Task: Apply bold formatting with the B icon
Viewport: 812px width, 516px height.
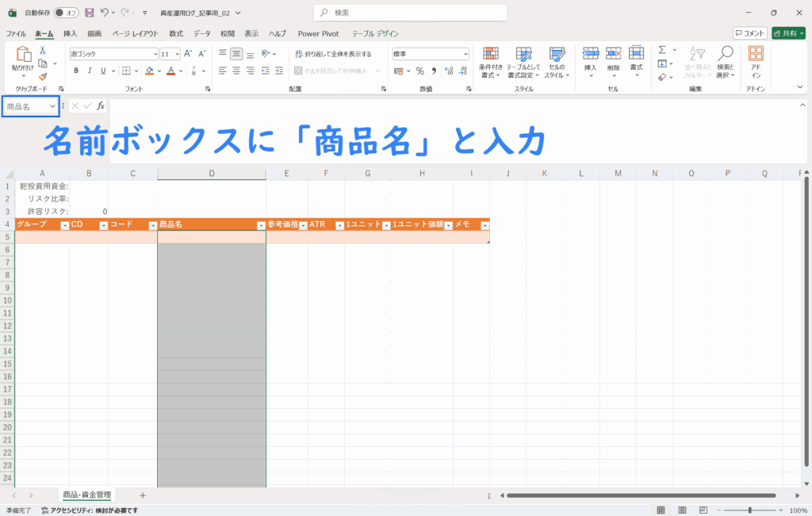Action: point(76,71)
